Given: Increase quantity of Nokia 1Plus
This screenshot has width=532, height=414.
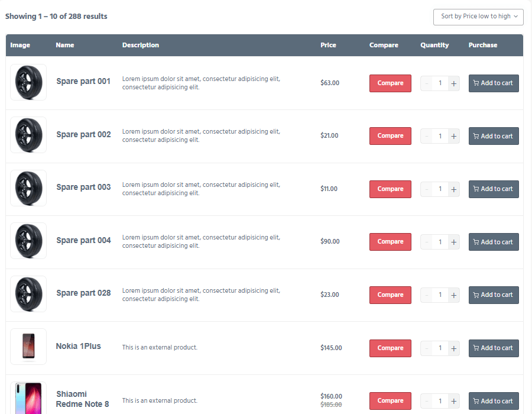Looking at the screenshot, I should click(x=453, y=348).
